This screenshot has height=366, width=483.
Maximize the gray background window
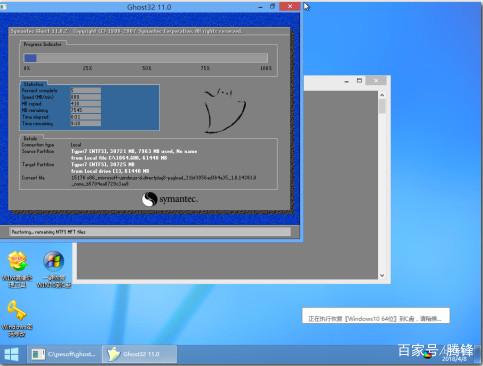359,81
